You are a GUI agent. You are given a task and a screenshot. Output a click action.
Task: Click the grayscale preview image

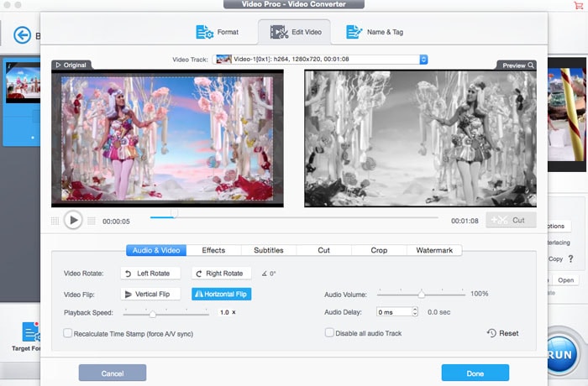tap(420, 138)
